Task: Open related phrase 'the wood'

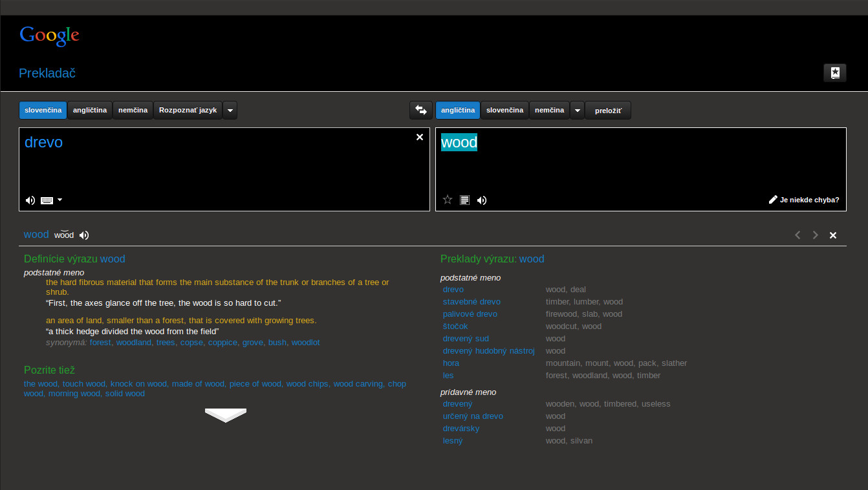Action: tap(41, 384)
